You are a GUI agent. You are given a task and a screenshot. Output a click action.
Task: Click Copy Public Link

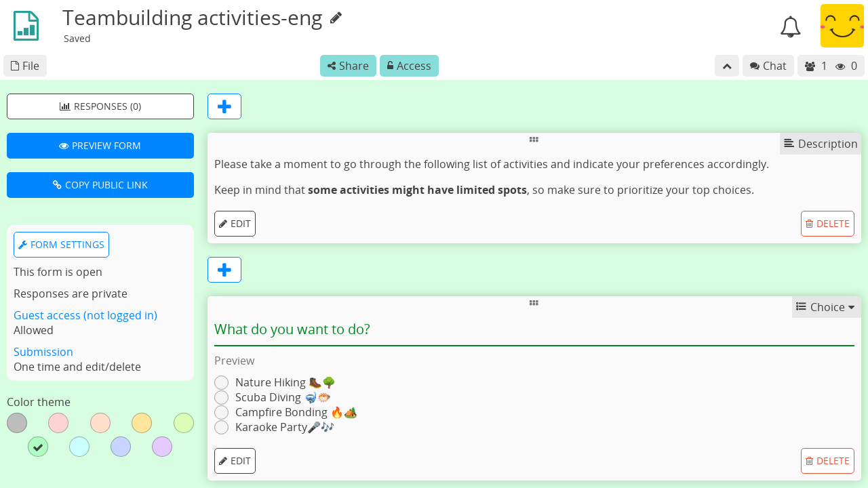coord(100,184)
